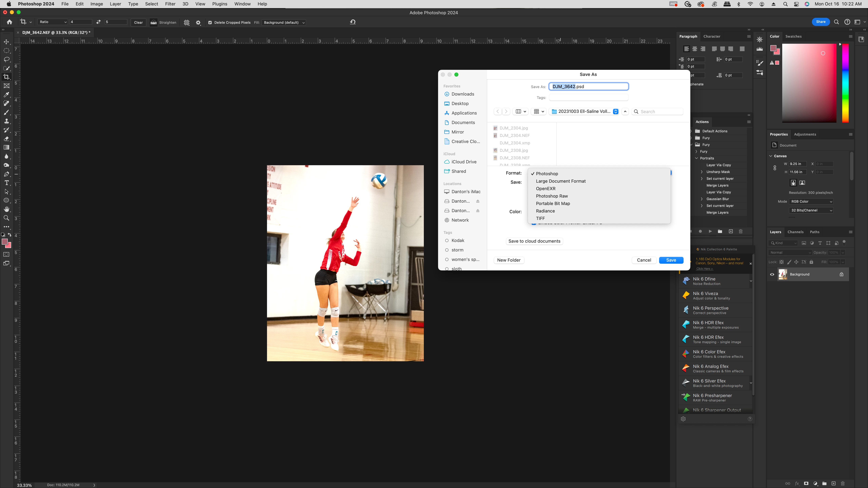The height and width of the screenshot is (488, 868).
Task: Open the Ratio preset dropdown
Action: [x=53, y=22]
